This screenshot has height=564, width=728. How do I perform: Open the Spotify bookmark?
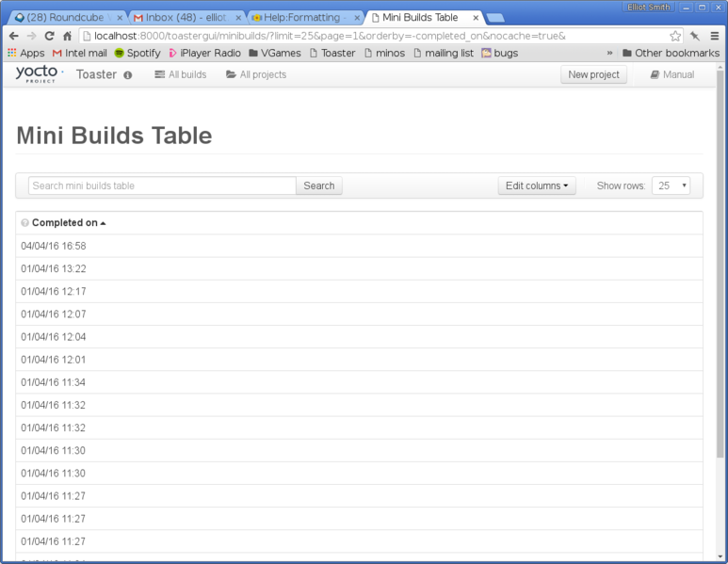tap(137, 53)
